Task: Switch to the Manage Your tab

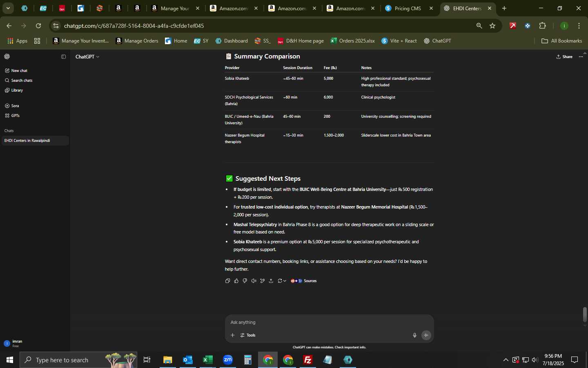Action: point(176,8)
